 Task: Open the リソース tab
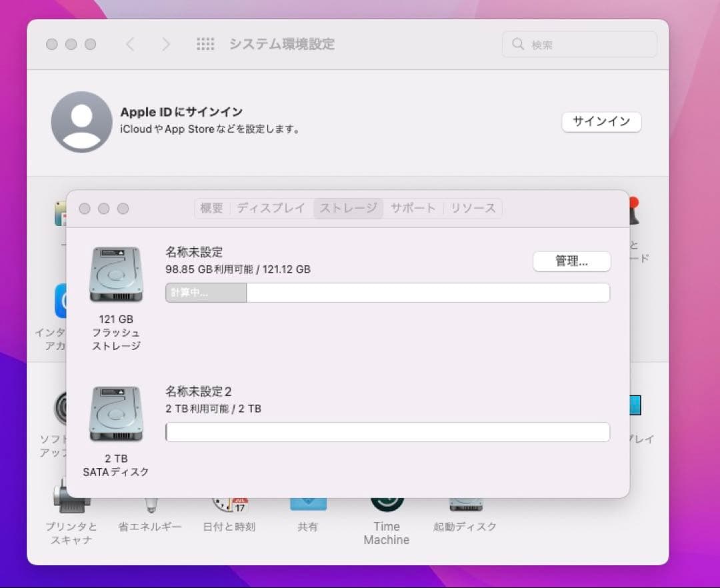pyautogui.click(x=473, y=208)
